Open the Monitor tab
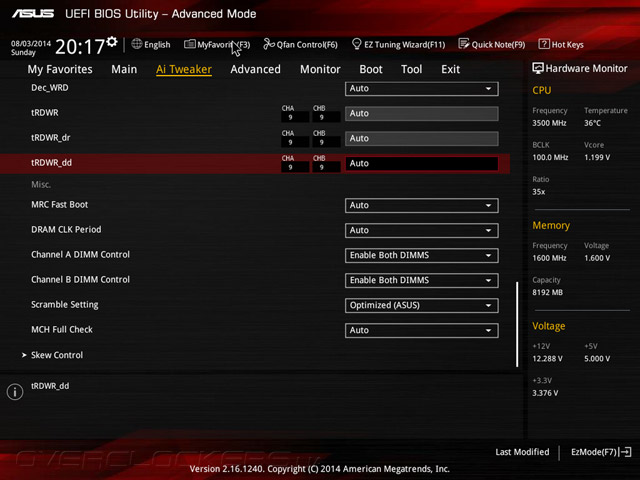640x480 pixels. point(320,69)
